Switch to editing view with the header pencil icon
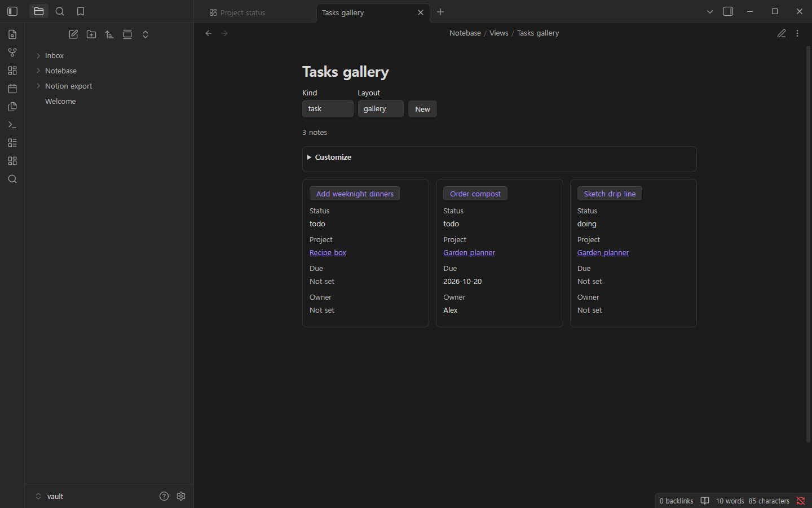This screenshot has height=508, width=812. 782,33
